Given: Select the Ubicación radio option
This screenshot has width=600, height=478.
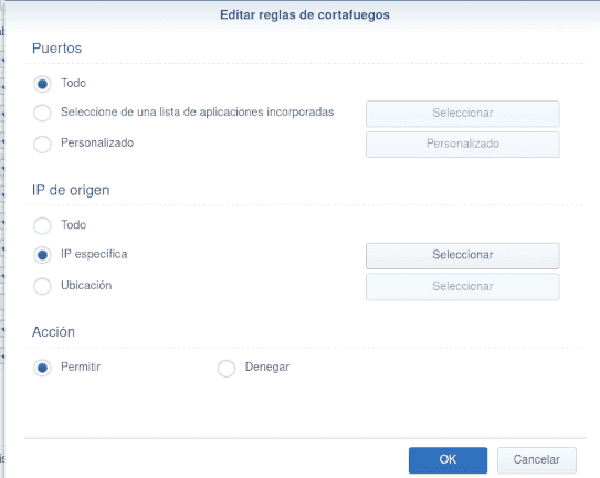Looking at the screenshot, I should click(x=42, y=286).
